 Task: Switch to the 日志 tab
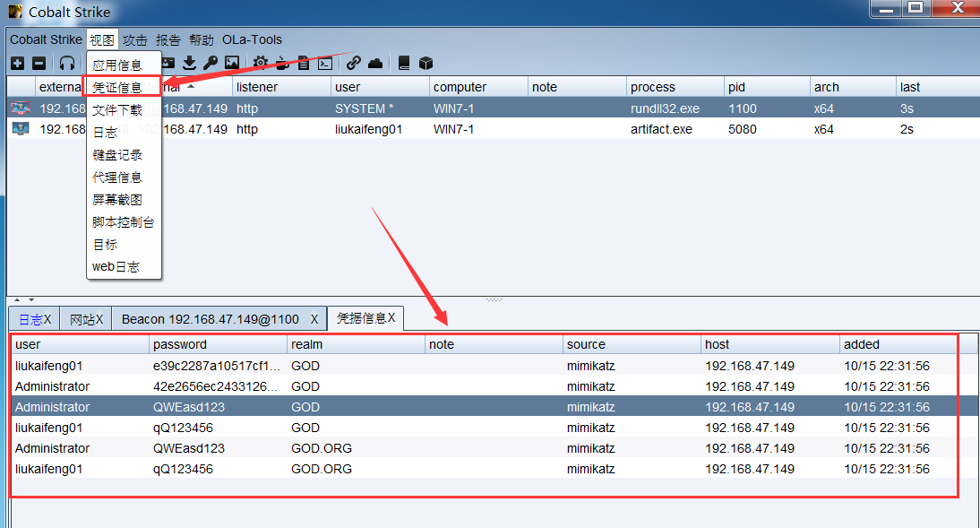34,319
